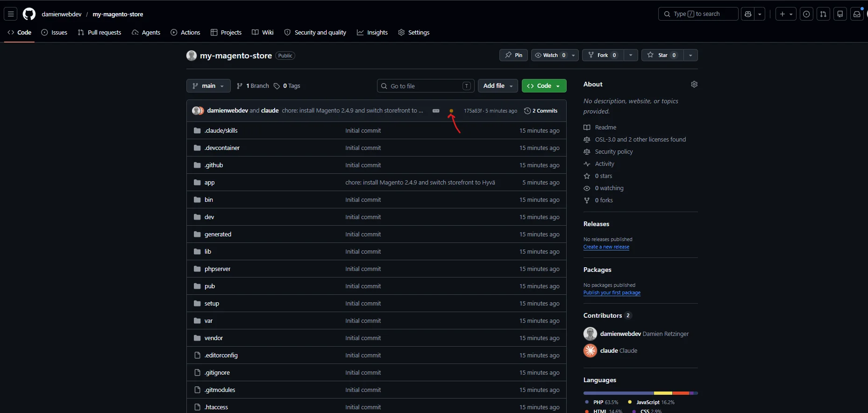Check the orange commit status dot

(451, 111)
